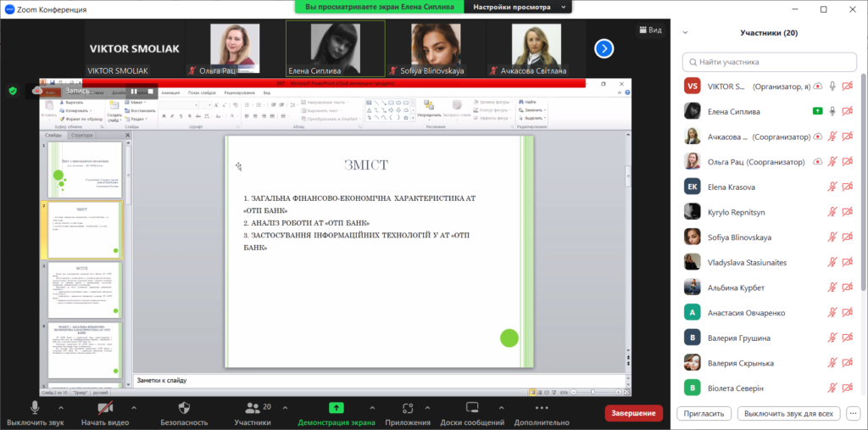Adjust the PowerPoint zoom slider in status bar
The image size is (868, 430).
pyautogui.click(x=593, y=393)
